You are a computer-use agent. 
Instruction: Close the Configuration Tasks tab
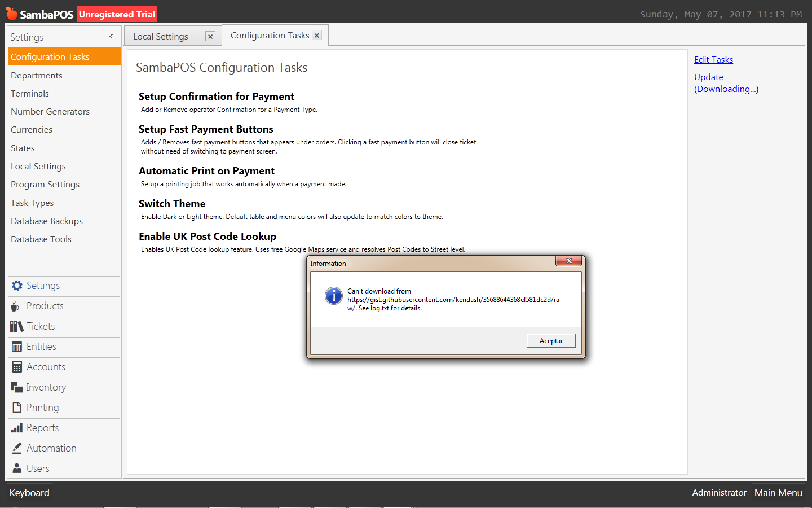pos(317,36)
